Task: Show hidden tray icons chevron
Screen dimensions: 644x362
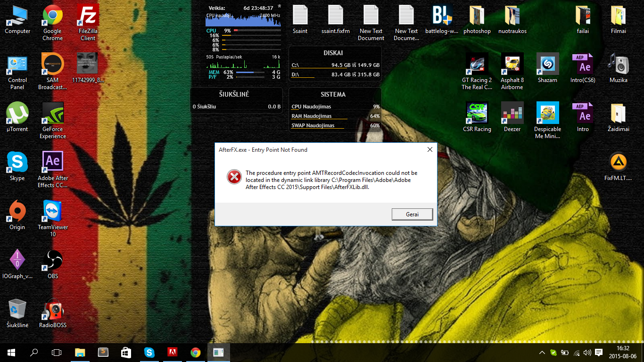Action: pos(542,353)
